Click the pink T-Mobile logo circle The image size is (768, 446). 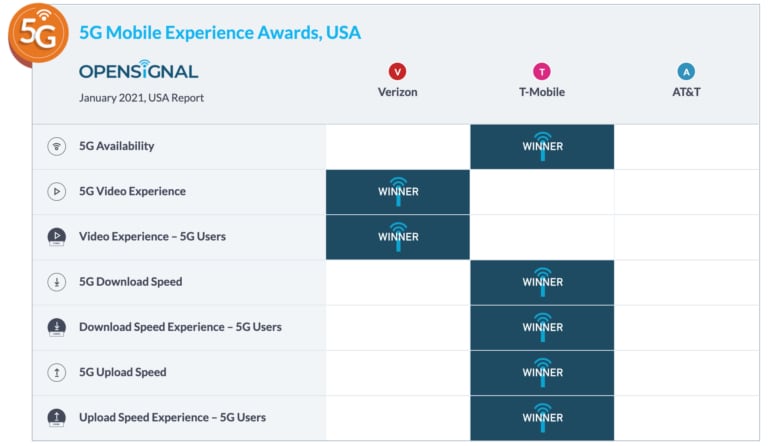click(542, 71)
